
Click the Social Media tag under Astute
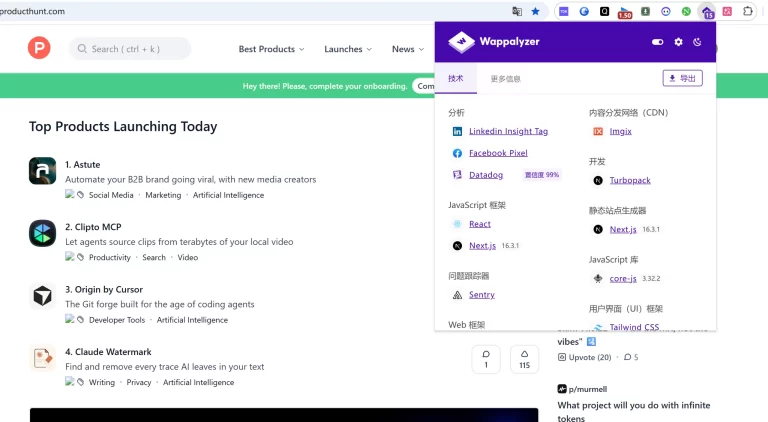[111, 195]
